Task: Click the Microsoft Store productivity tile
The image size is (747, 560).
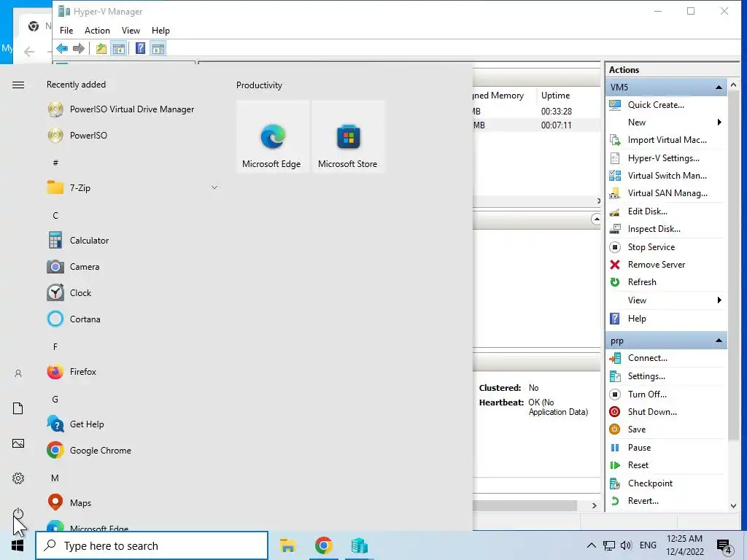Action: pyautogui.click(x=348, y=136)
